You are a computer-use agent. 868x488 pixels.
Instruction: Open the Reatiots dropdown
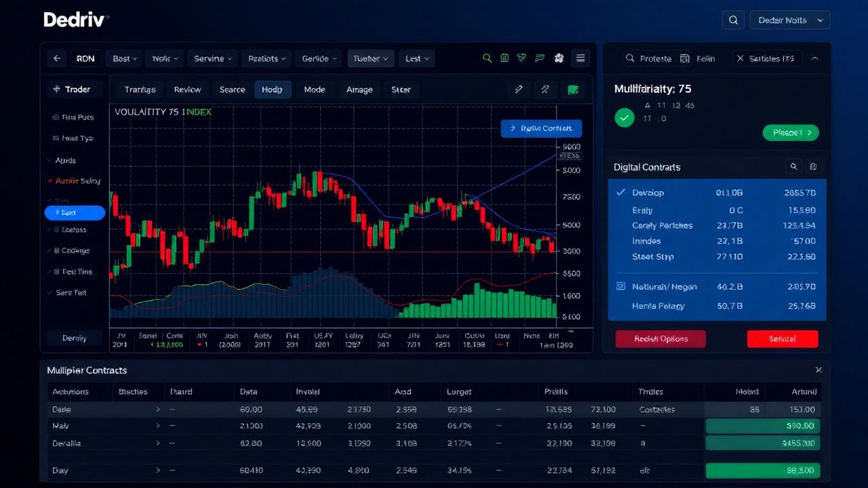267,59
